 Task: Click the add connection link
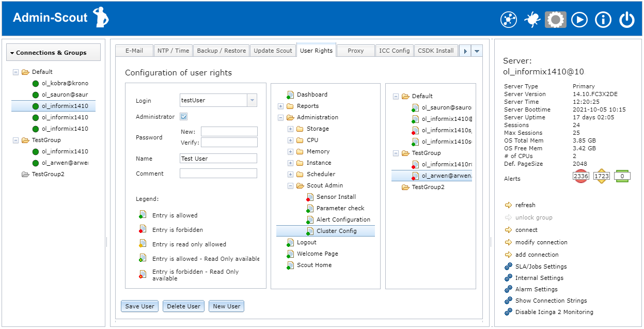click(x=537, y=255)
